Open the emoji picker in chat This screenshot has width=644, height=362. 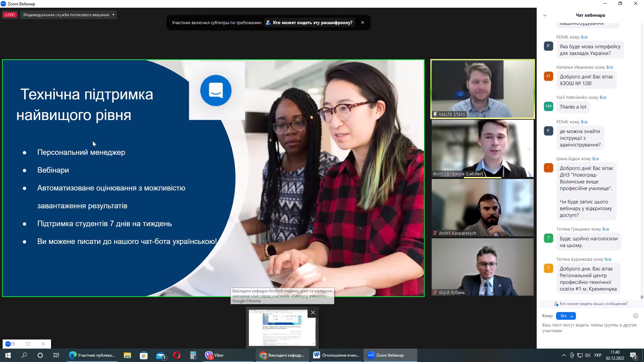pyautogui.click(x=635, y=316)
